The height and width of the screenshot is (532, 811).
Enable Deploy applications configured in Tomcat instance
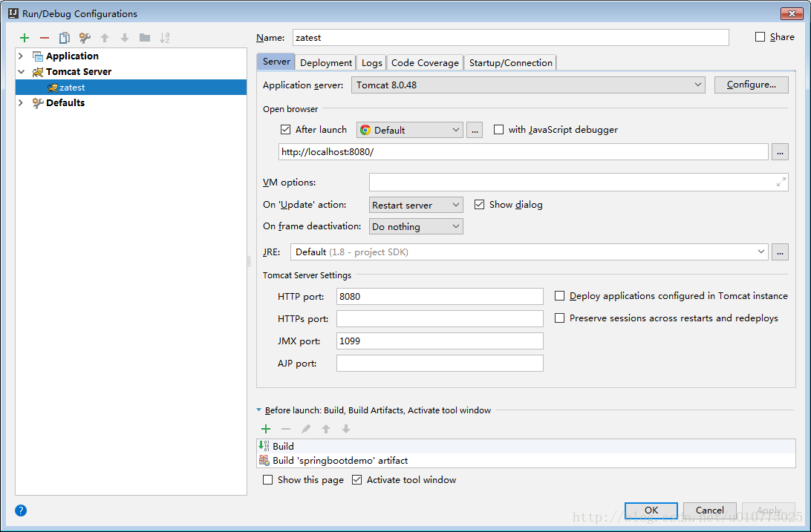[560, 296]
